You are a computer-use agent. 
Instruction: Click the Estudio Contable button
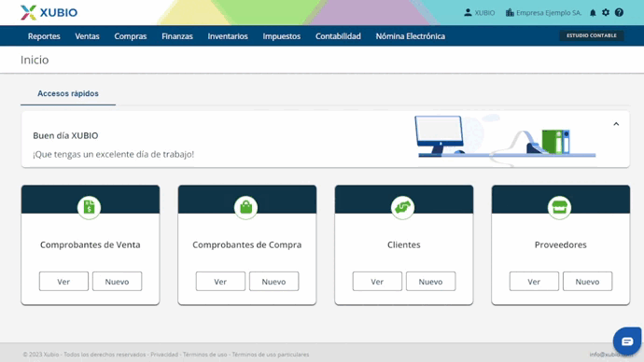coord(592,35)
